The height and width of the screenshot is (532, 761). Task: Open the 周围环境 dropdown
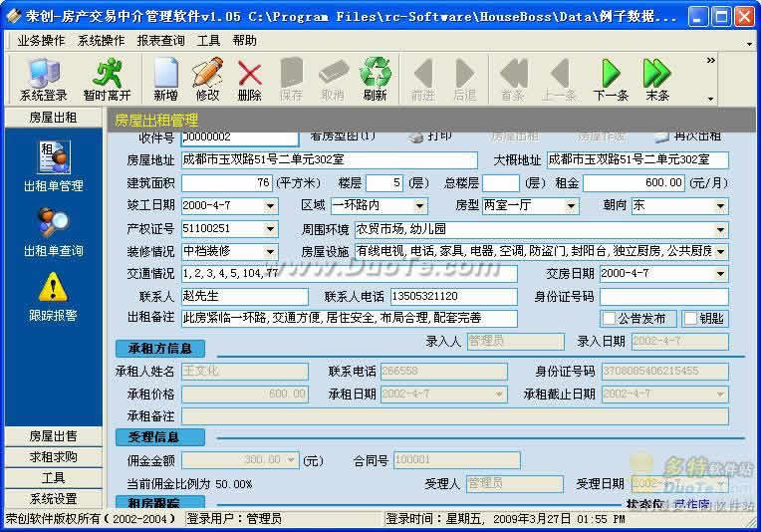[x=721, y=229]
